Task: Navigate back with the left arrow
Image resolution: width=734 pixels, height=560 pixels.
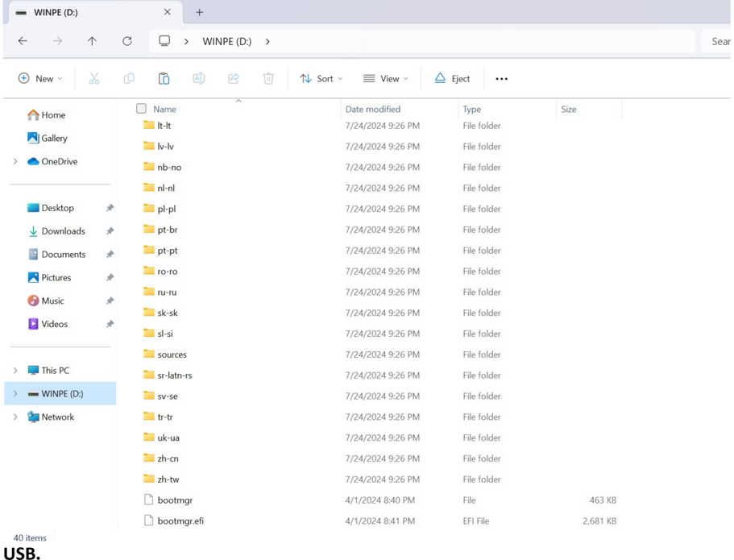Action: [x=23, y=41]
